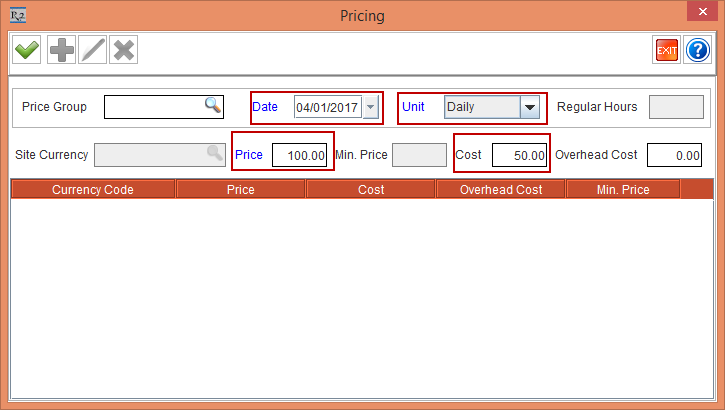This screenshot has height=410, width=725.
Task: Click the Price input field
Action: 300,155
